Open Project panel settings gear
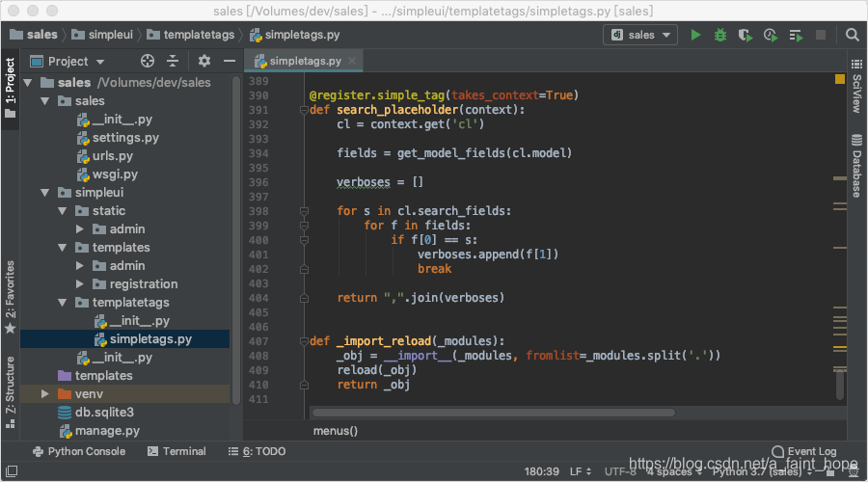868x482 pixels. pyautogui.click(x=204, y=61)
